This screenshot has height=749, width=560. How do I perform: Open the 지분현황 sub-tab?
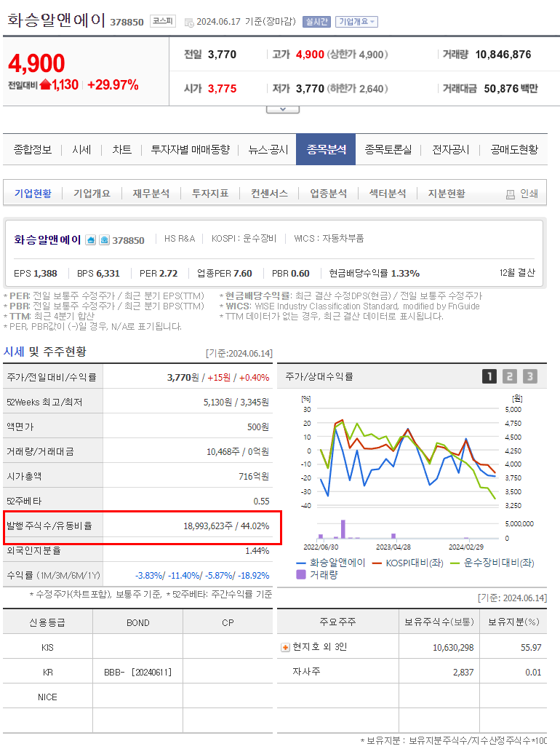[x=447, y=194]
